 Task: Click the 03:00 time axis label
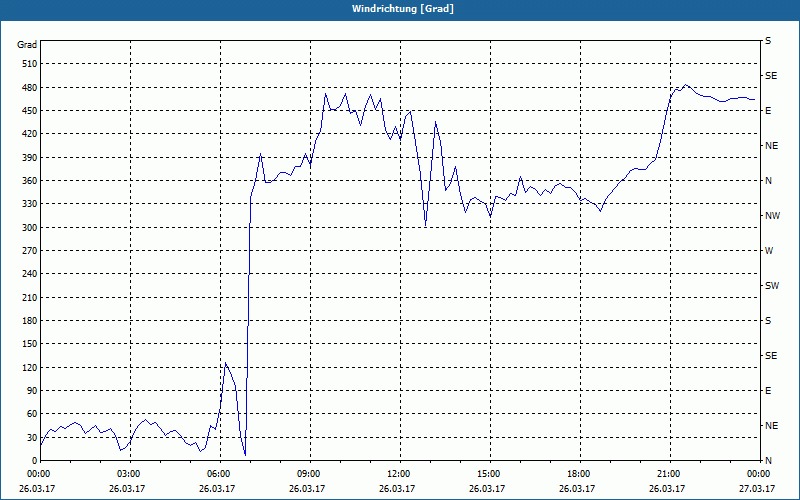pos(127,474)
